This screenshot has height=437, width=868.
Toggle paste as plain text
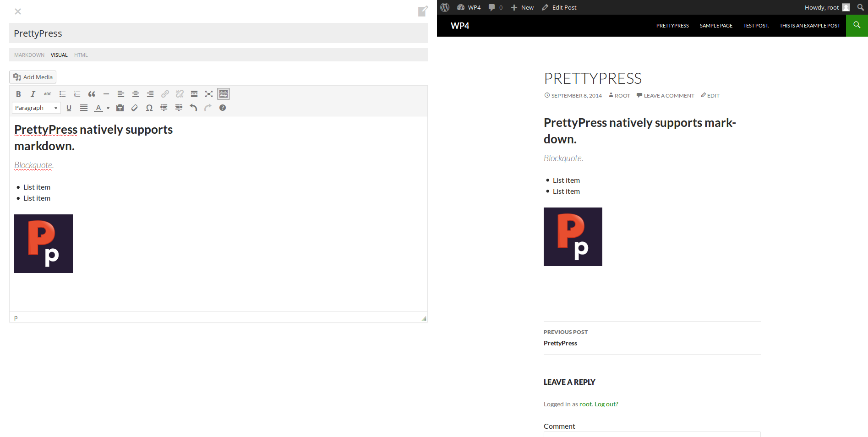120,108
